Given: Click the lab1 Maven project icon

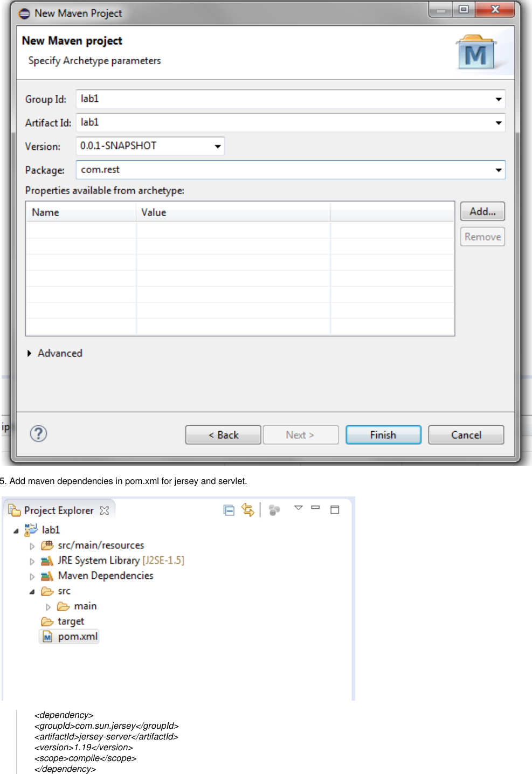Looking at the screenshot, I should 31,530.
